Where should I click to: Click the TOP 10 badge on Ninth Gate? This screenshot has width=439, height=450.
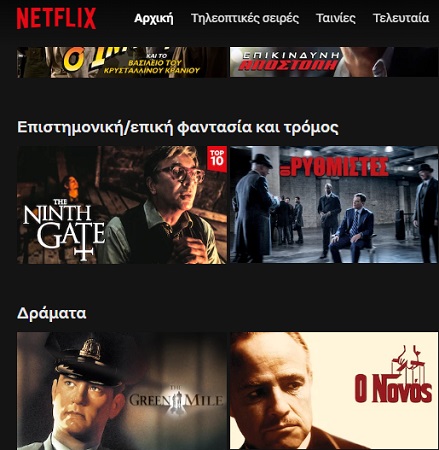217,159
